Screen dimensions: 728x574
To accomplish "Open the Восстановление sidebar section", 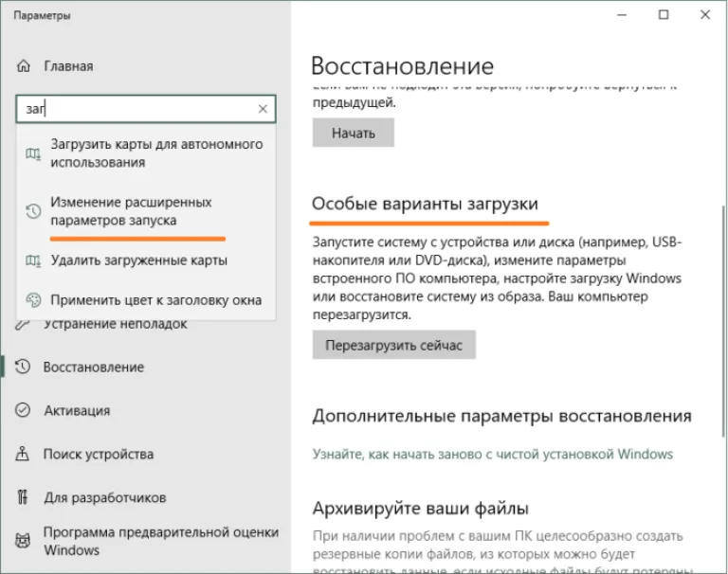I will [x=93, y=368].
